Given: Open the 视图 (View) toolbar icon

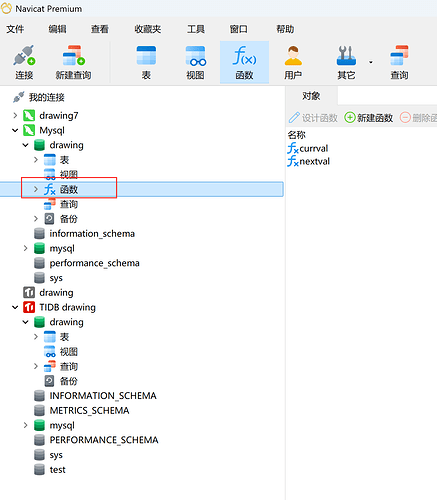Looking at the screenshot, I should (195, 62).
